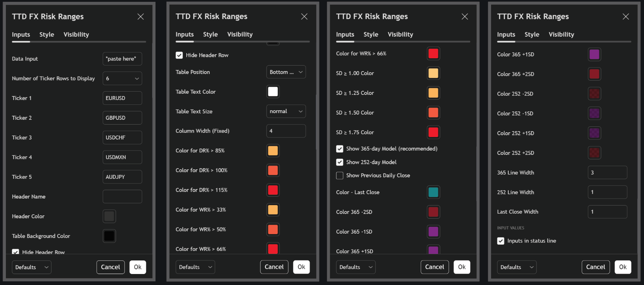The width and height of the screenshot is (644, 285).
Task: Open Color for WR% > 66% swatch in third dialog
Action: click(433, 53)
